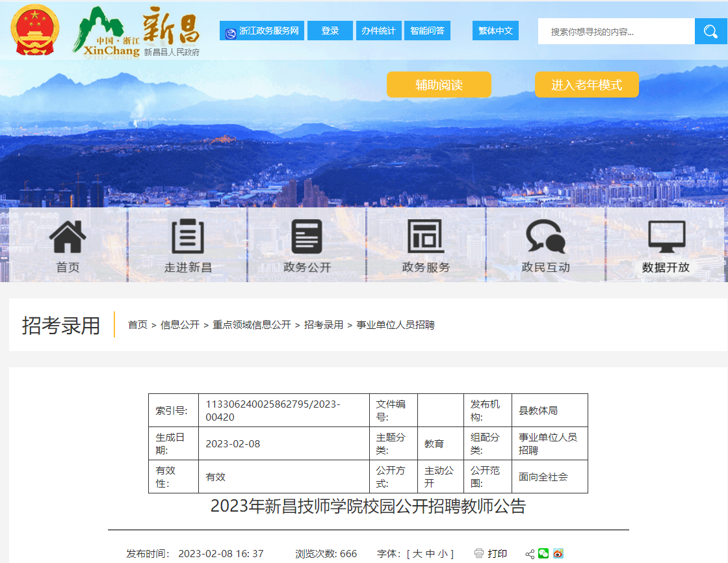This screenshot has height=563, width=728.
Task: Click the article title 2023年新昌技师学院校园公开招聘教师公告
Action: coord(368,506)
